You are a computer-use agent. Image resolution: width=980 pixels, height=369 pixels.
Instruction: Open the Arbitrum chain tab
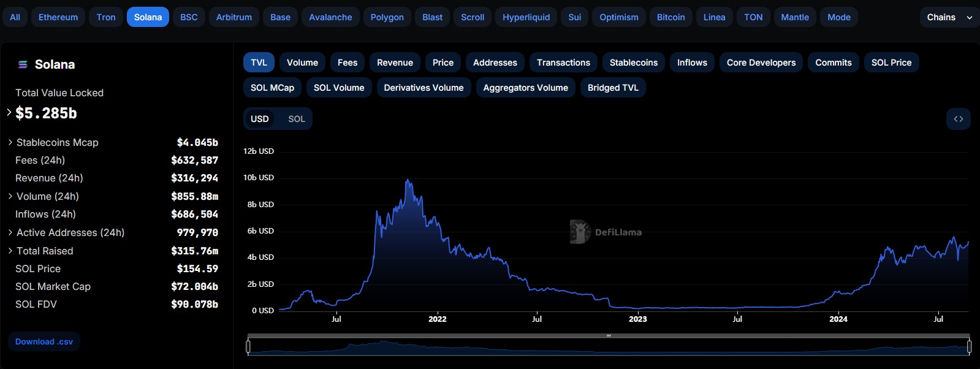234,17
